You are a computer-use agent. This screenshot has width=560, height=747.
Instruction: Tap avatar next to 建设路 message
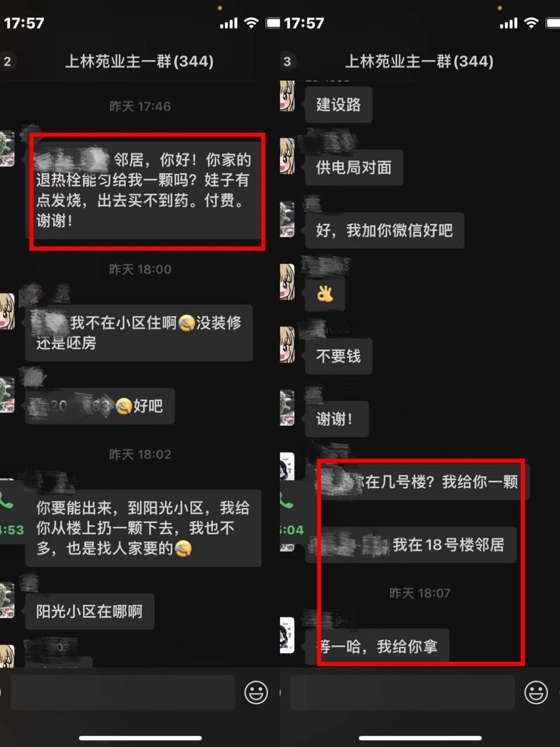click(x=287, y=96)
